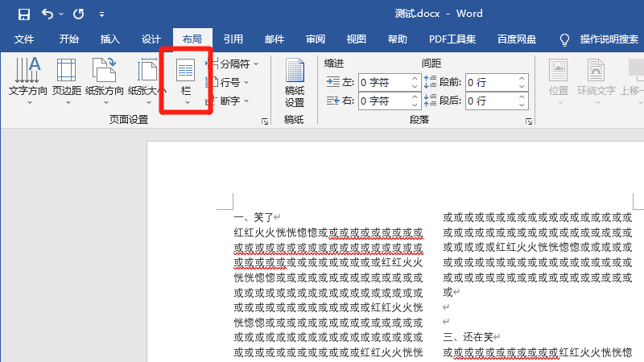Switch to the 插入 ribbon tab
This screenshot has width=644, height=362.
[110, 39]
